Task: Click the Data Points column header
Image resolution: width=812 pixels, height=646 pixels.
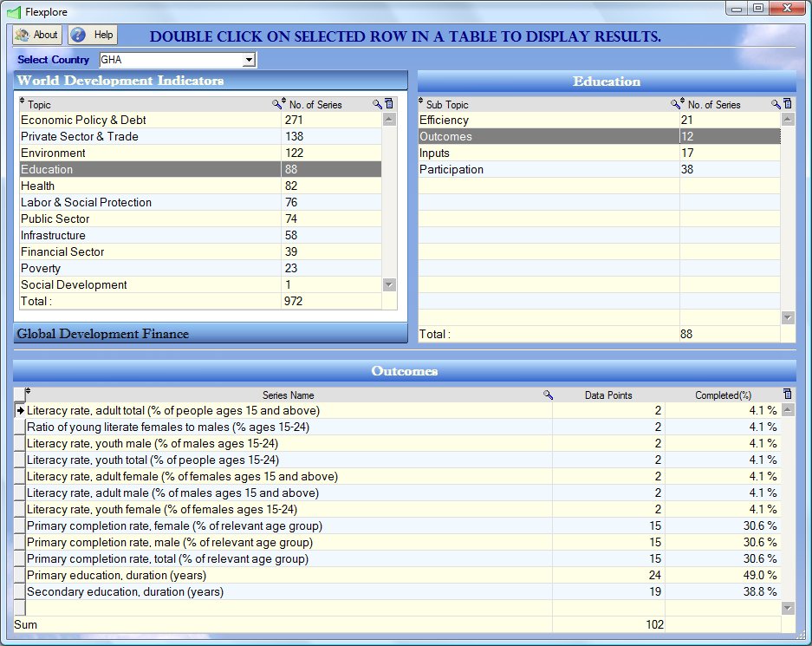Action: (x=608, y=395)
